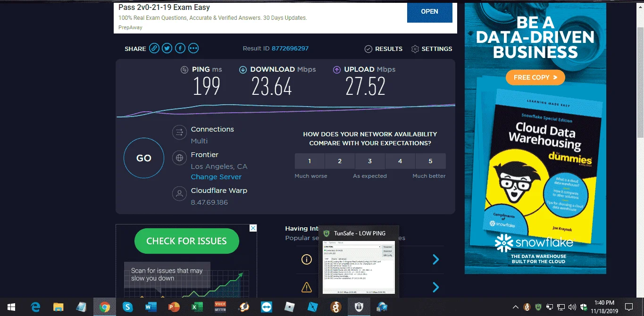Rate network availability as 5
Image resolution: width=644 pixels, height=316 pixels.
tap(430, 161)
